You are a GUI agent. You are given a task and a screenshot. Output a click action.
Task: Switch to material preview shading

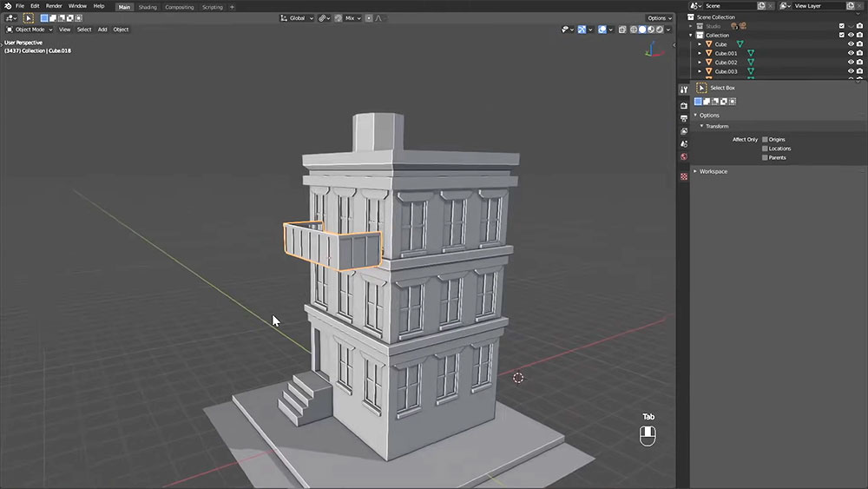[651, 30]
